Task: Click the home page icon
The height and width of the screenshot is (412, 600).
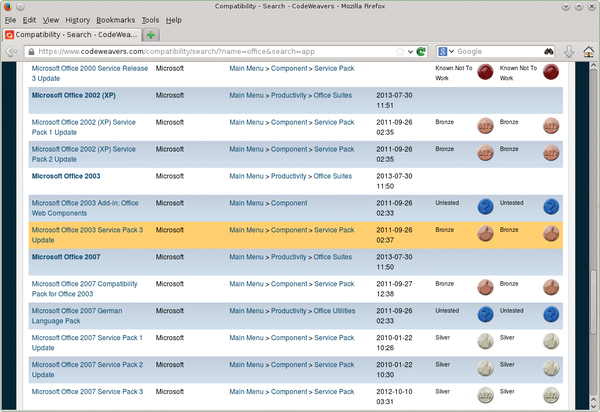Action: [589, 51]
